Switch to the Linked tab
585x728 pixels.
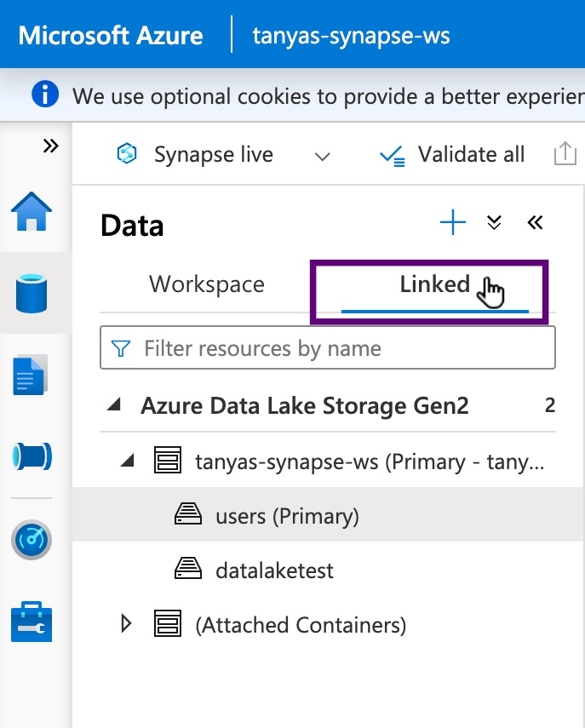point(434,284)
